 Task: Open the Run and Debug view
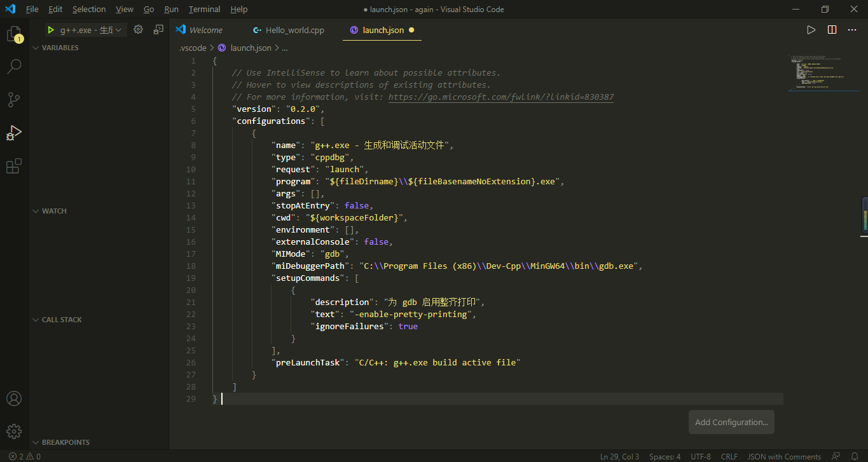click(x=14, y=133)
